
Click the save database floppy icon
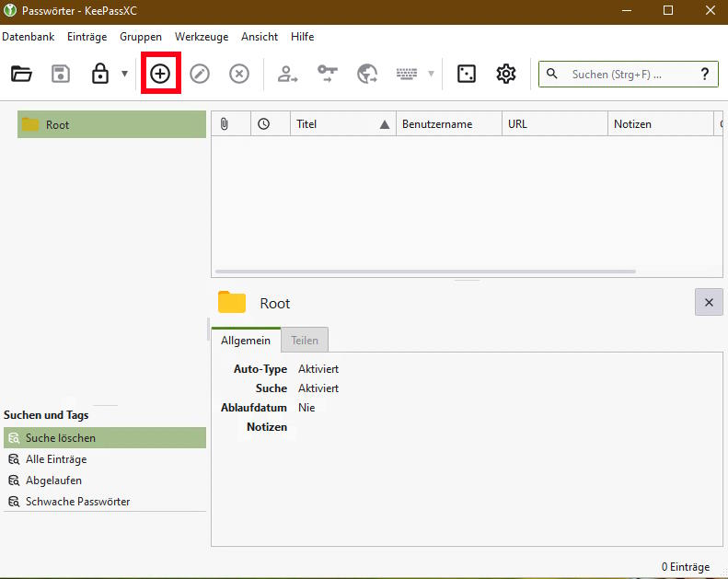point(61,75)
